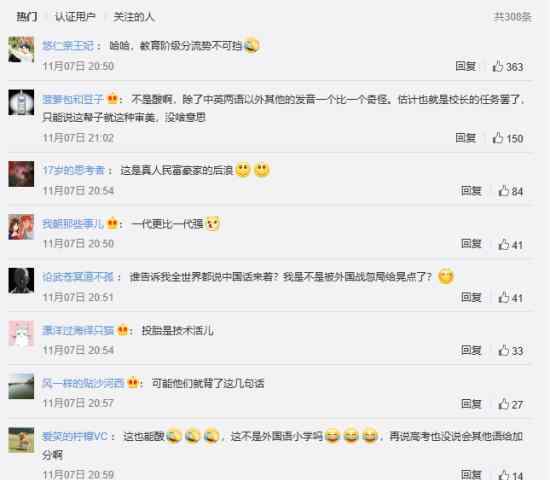Open the pink avatar of the 20:54 commenter
This screenshot has height=480, width=550.
[21, 333]
